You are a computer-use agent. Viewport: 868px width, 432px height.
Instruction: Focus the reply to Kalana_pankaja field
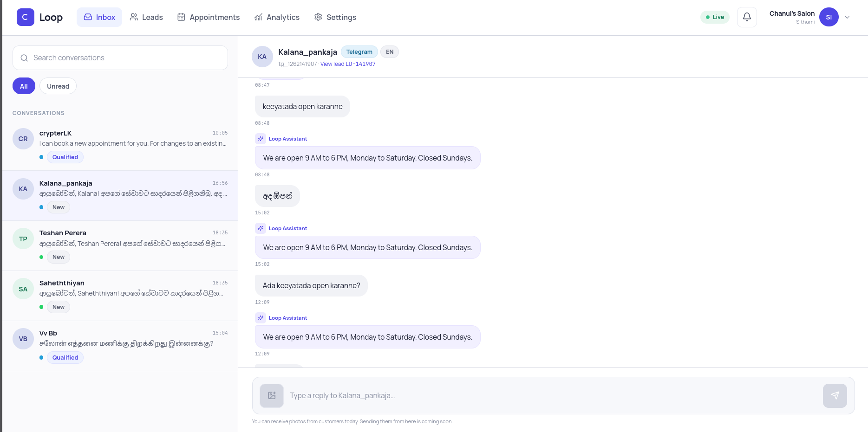click(554, 396)
